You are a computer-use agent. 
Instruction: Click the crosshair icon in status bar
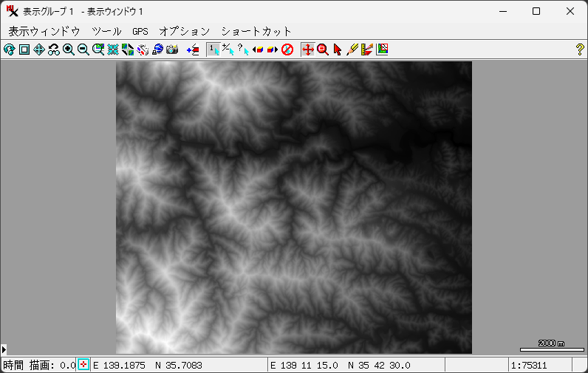click(x=84, y=365)
